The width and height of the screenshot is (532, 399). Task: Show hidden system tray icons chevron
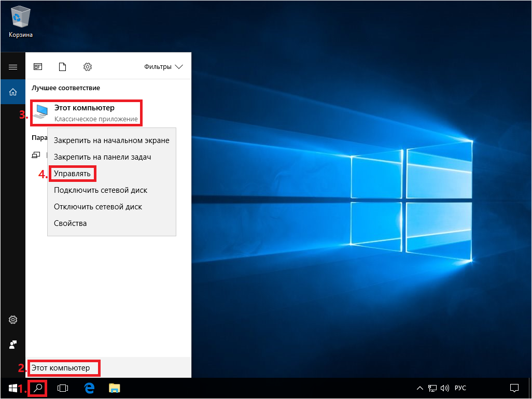point(419,388)
